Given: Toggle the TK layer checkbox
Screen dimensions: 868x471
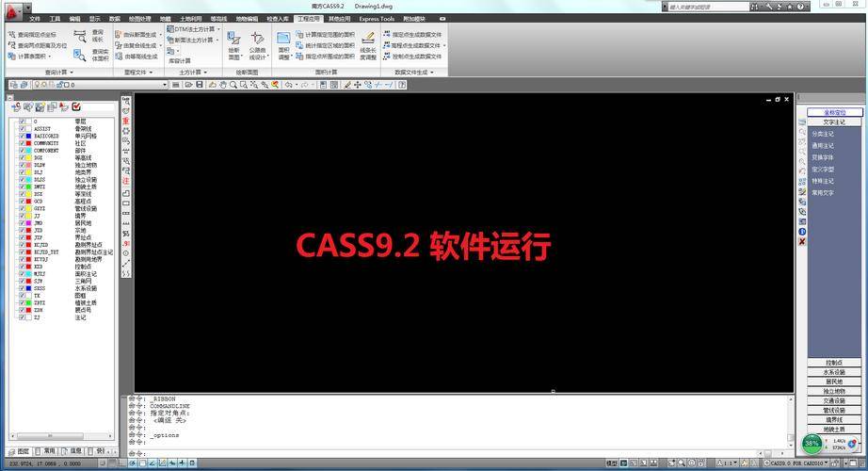Looking at the screenshot, I should [23, 296].
